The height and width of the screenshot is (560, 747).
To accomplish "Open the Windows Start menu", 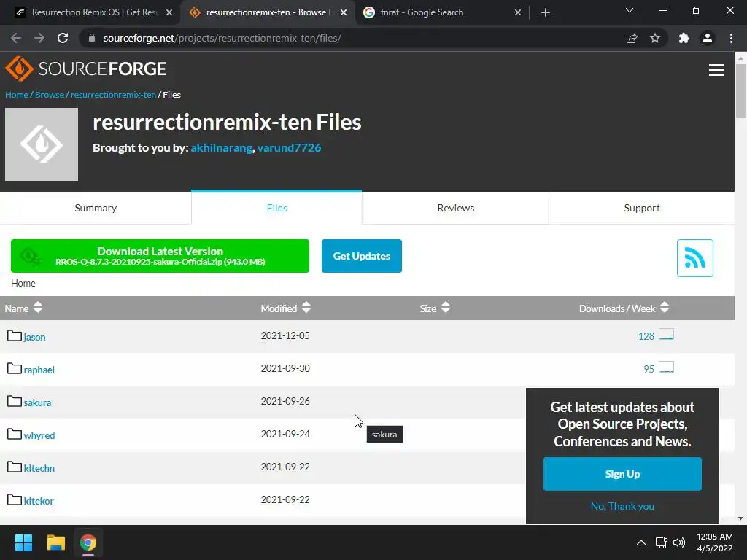I will click(23, 542).
